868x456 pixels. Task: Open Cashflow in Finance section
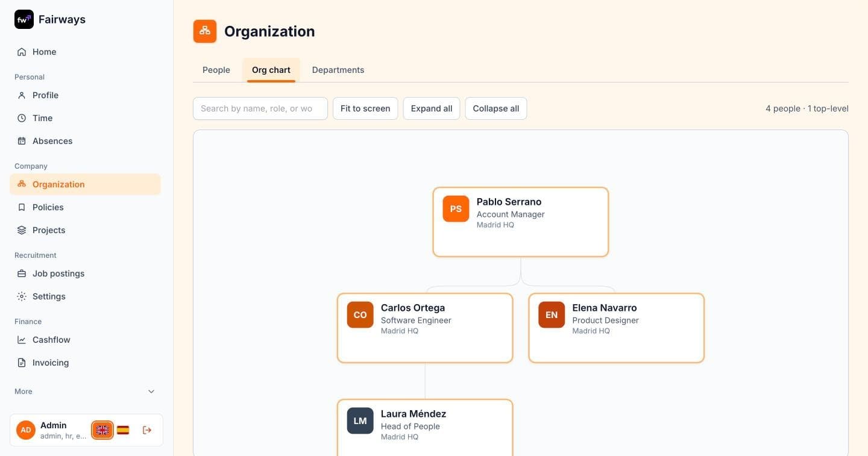85,340
